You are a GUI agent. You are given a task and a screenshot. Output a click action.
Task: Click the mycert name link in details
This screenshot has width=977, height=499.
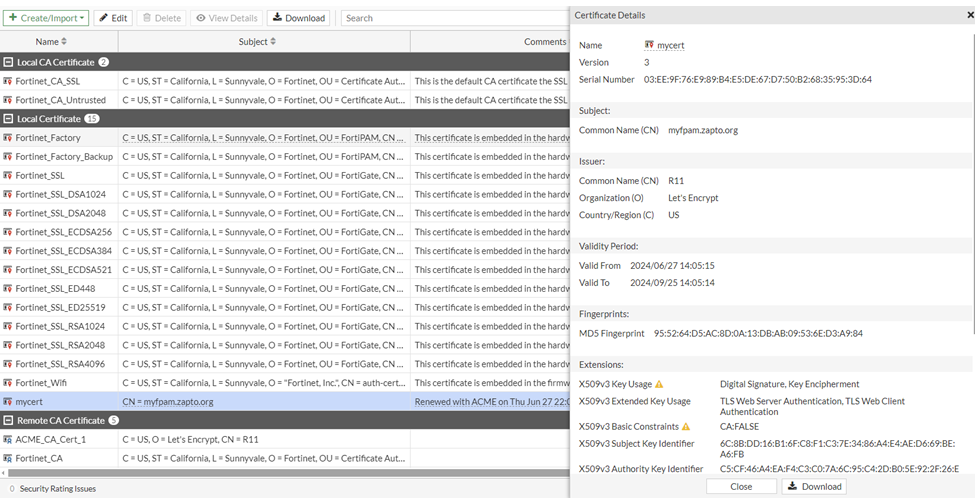670,45
